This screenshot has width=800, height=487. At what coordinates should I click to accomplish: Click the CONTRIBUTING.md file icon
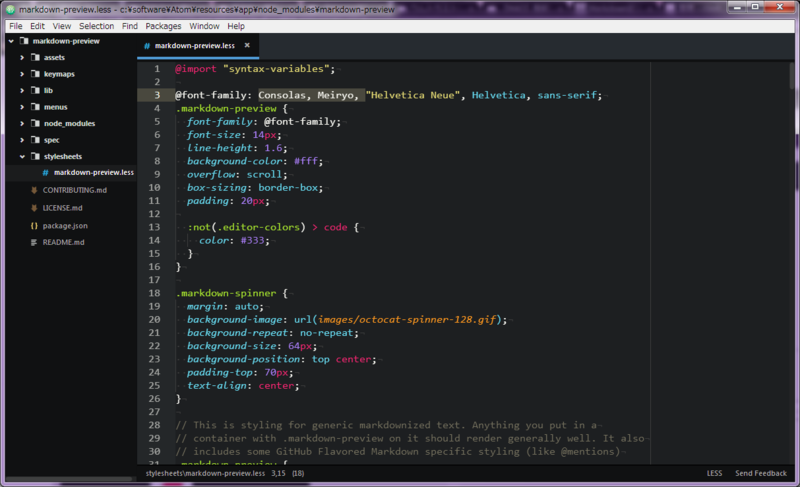34,190
